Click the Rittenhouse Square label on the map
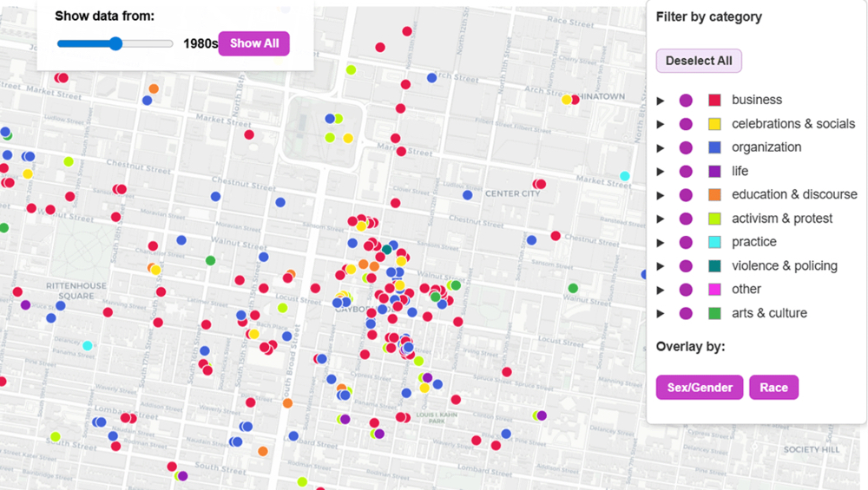The width and height of the screenshot is (868, 490). (75, 290)
